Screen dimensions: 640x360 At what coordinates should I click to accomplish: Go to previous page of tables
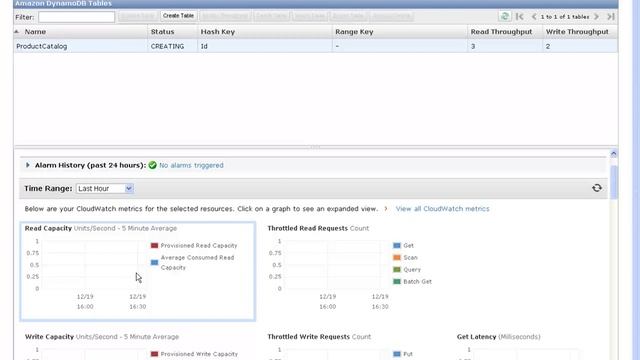pos(534,17)
